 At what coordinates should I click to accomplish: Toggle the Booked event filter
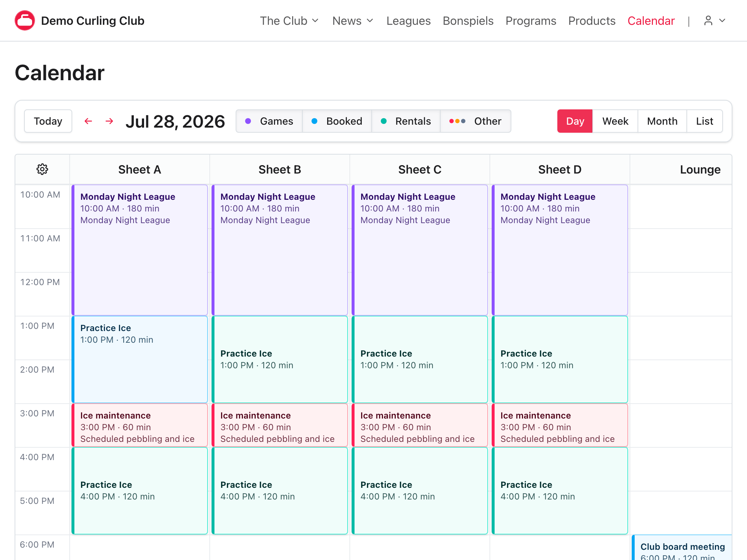(337, 121)
